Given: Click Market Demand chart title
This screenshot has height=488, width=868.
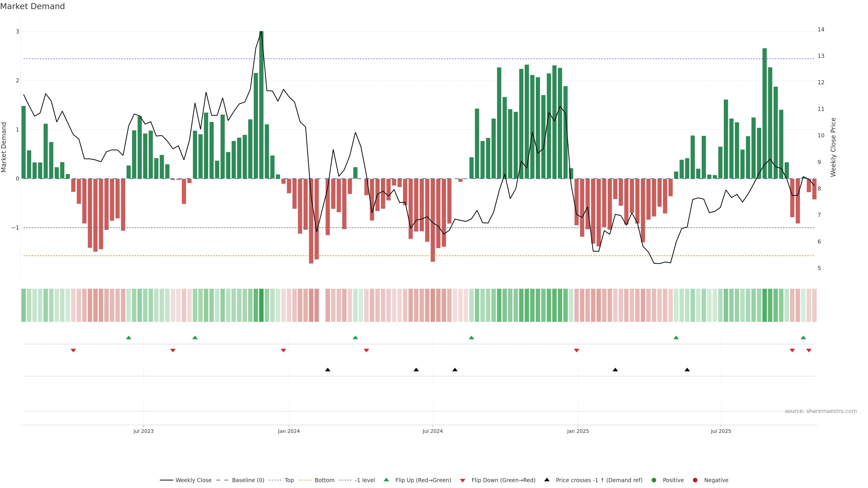Looking at the screenshot, I should point(32,6).
